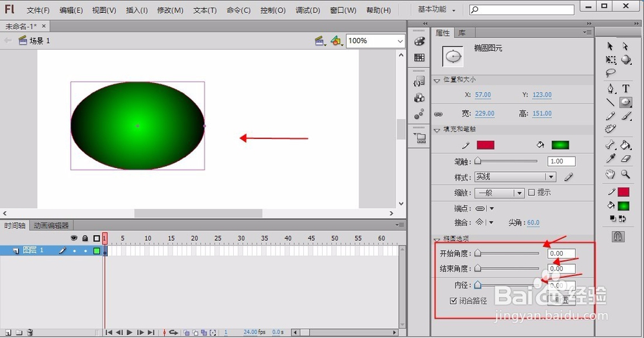Viewport: 644px width, 338px height.
Task: Click the padlock header for all layers
Action: [85, 238]
